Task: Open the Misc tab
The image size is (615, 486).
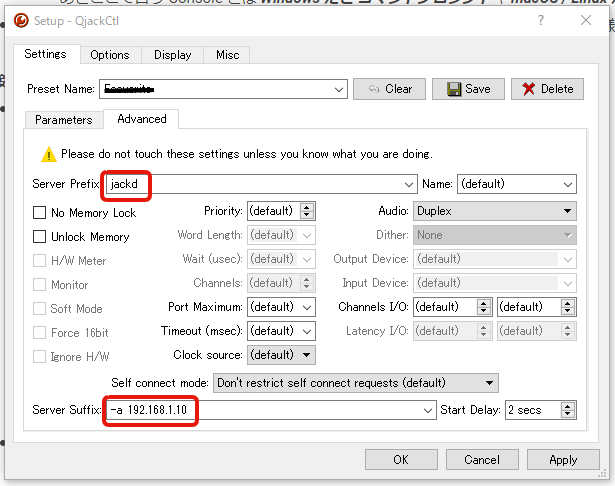Action: coord(227,55)
